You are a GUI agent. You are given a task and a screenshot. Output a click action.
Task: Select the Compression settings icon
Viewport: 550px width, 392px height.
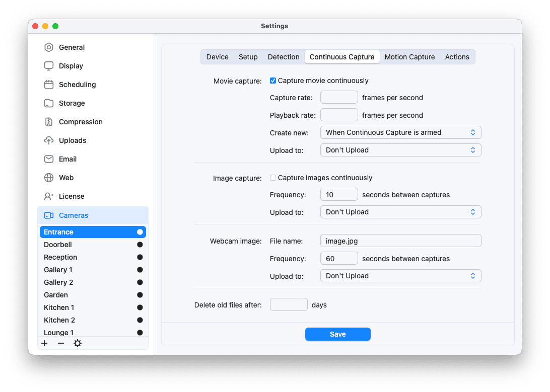[48, 121]
